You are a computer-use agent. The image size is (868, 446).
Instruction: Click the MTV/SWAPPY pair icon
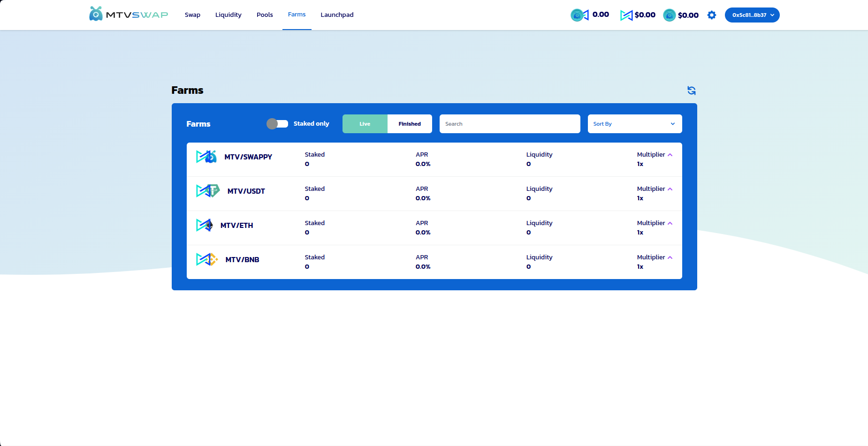[206, 157]
